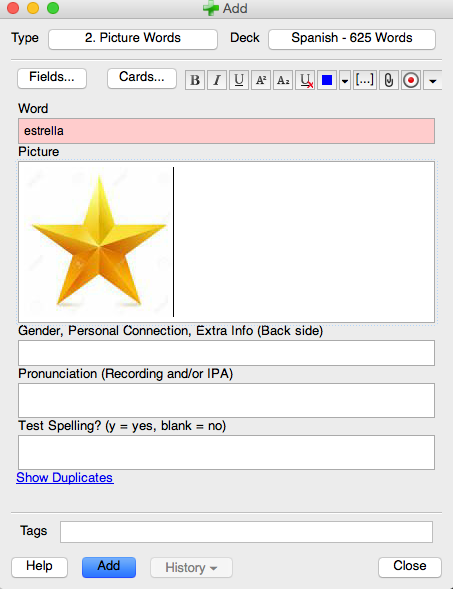This screenshot has height=589, width=453.
Task: Toggle underline text formatting
Action: coord(239,80)
